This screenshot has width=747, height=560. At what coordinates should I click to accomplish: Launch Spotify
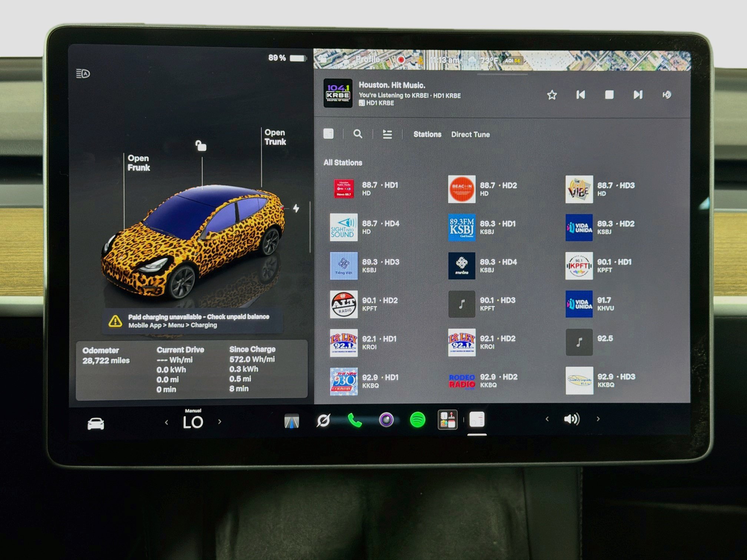click(x=418, y=420)
